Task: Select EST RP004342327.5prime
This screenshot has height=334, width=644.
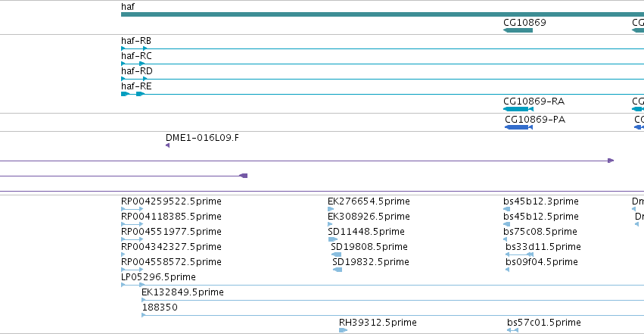Action: click(171, 247)
